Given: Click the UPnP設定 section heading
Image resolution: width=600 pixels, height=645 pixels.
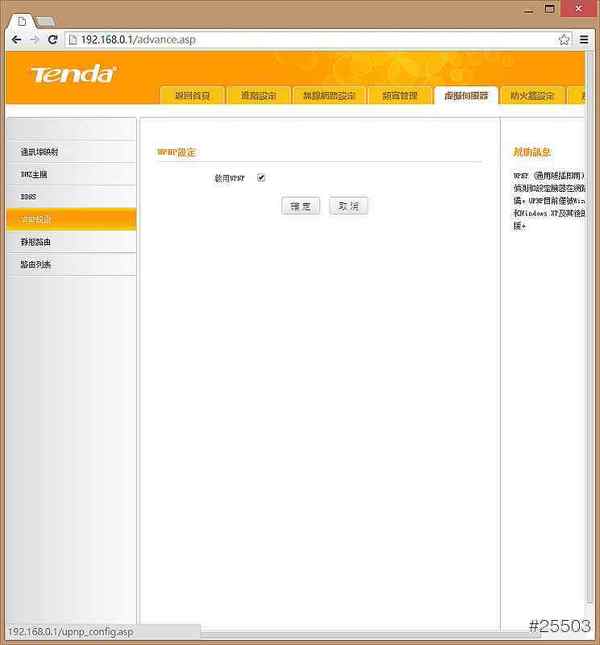Looking at the screenshot, I should pyautogui.click(x=176, y=152).
